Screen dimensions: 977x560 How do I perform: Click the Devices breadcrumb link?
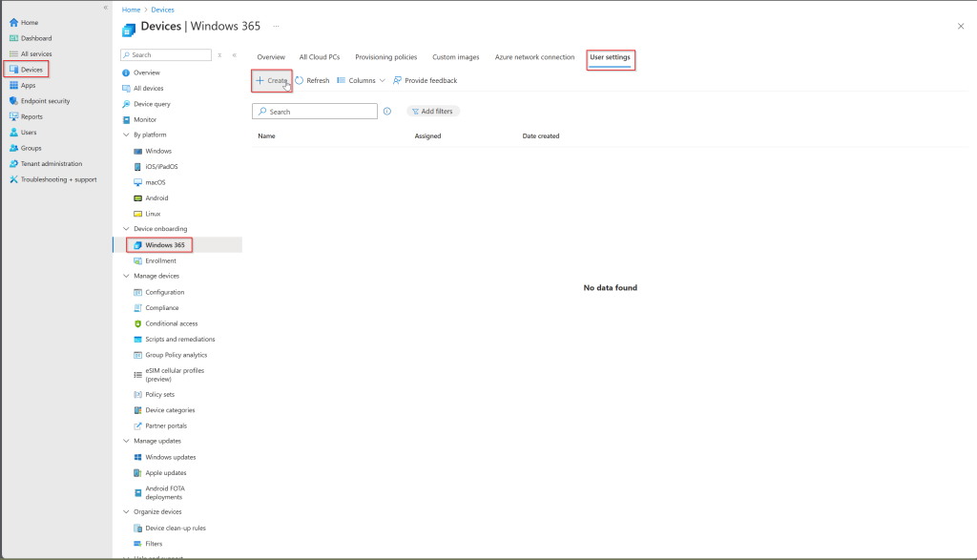click(x=162, y=10)
